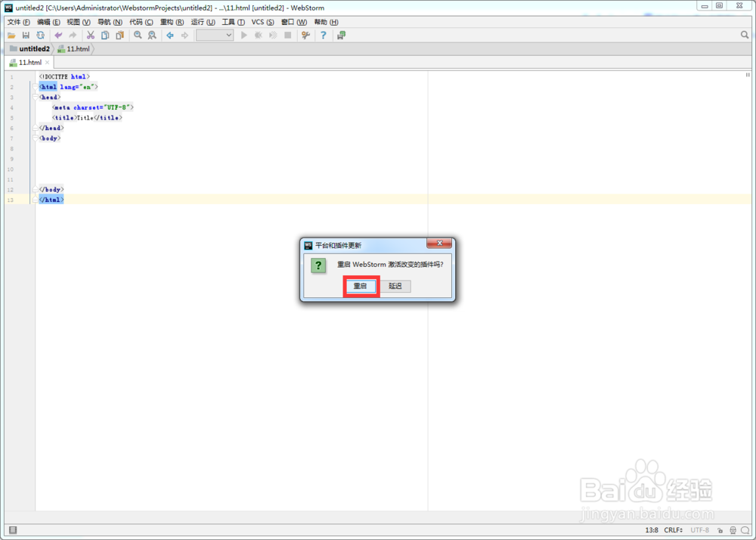Screen dimensions: 756x540
Task: Click the Copy icon in the toolbar
Action: click(104, 35)
